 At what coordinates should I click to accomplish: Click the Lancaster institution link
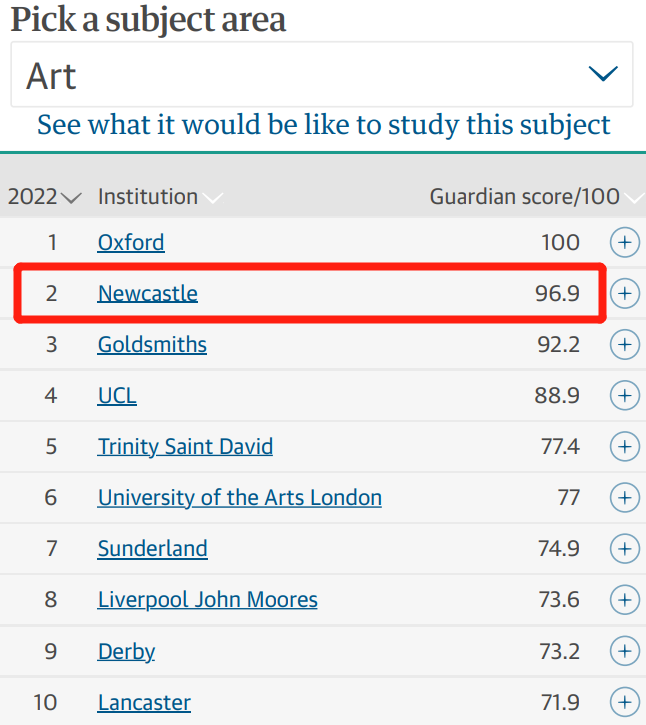(144, 702)
